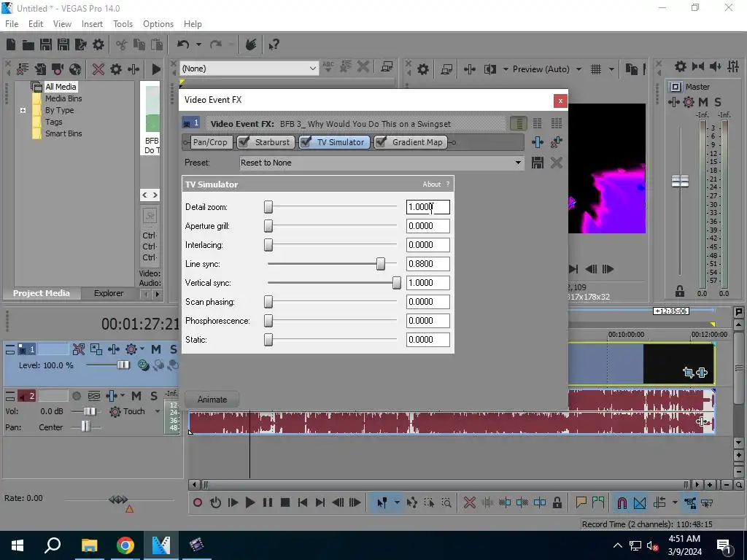Toggle the Enable Snapping magnet icon
747x560 pixels.
(622, 502)
